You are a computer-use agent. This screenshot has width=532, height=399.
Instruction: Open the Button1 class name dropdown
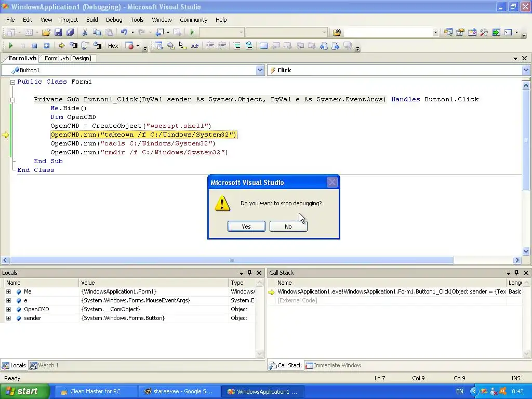[x=260, y=70]
